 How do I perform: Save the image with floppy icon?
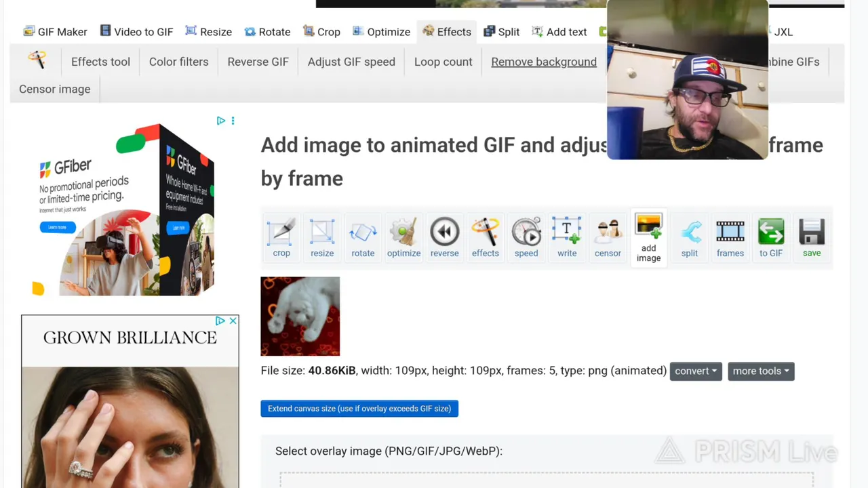(812, 238)
